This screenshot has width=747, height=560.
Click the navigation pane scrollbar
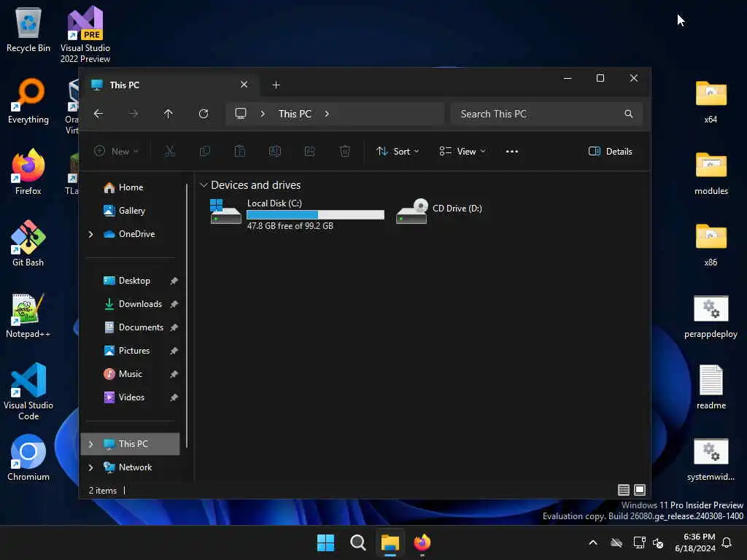click(187, 316)
